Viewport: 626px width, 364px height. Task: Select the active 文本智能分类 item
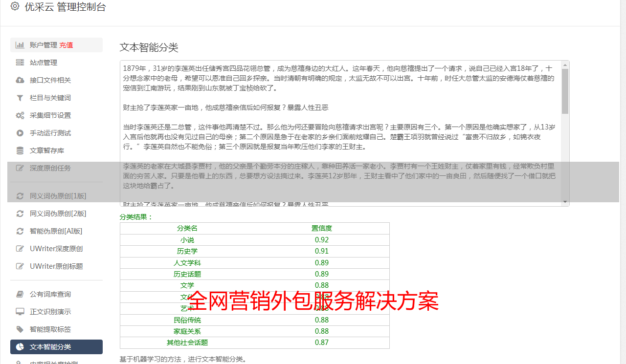(x=56, y=347)
